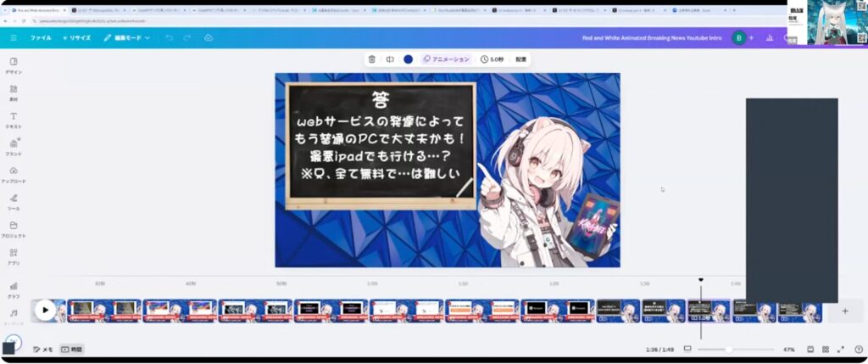Screen dimensions: 868x364
Task: Click the cloud save status icon
Action: pos(209,38)
